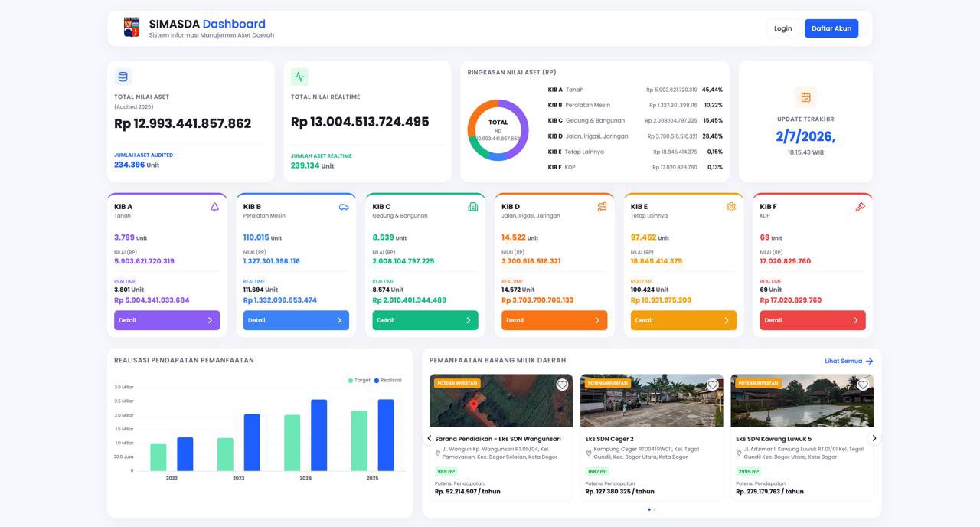The height and width of the screenshot is (527, 980).
Task: Open KIB B Detail button
Action: pyautogui.click(x=296, y=320)
